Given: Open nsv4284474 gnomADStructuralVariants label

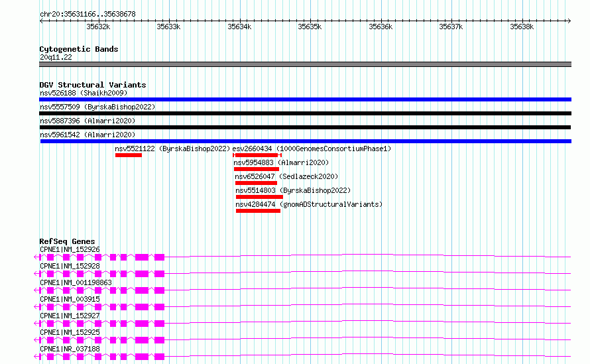Looking at the screenshot, I should click(x=309, y=204).
